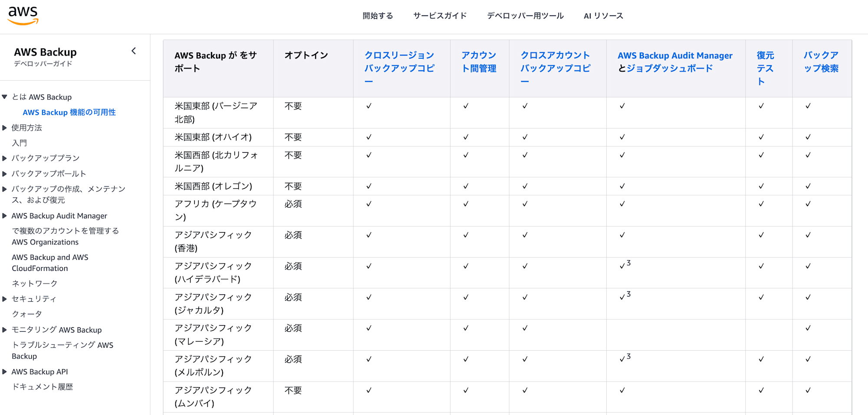The height and width of the screenshot is (415, 868).
Task: Click 不要 in the ムンバイ row
Action: coord(293,390)
